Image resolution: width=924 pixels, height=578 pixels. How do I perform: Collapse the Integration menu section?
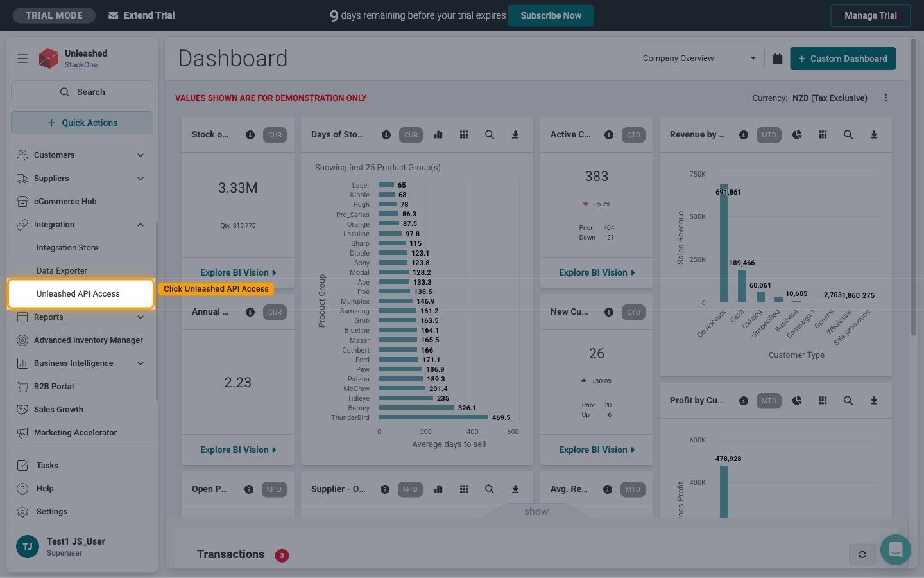tap(81, 225)
